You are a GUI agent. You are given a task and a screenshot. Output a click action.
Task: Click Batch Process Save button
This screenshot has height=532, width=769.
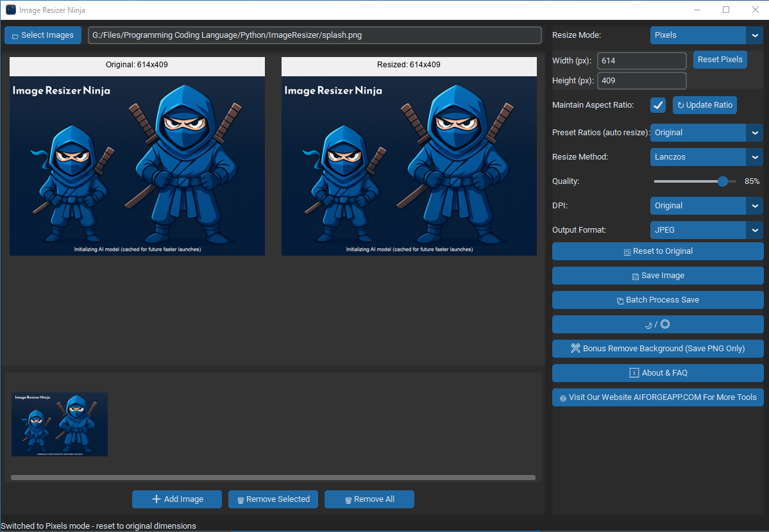click(x=657, y=300)
